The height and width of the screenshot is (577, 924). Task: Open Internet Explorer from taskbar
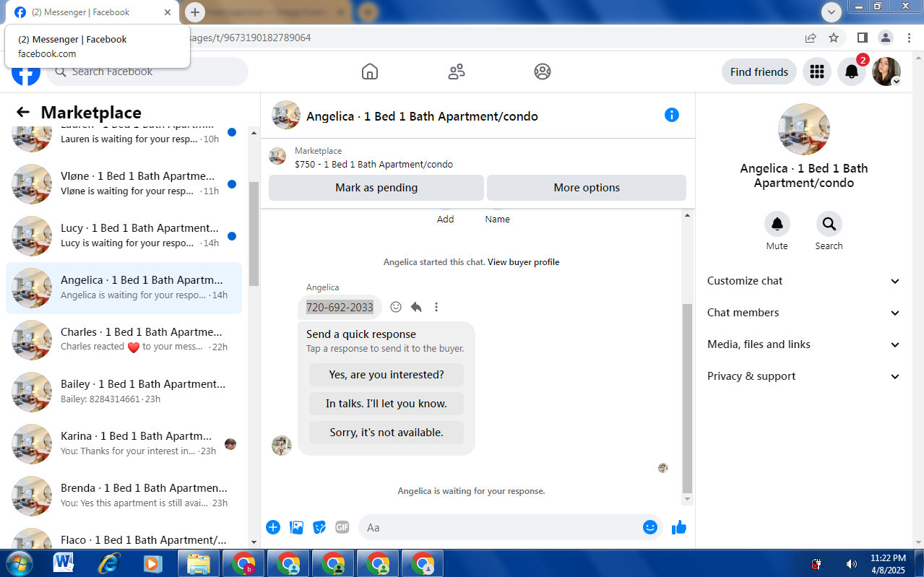point(108,563)
